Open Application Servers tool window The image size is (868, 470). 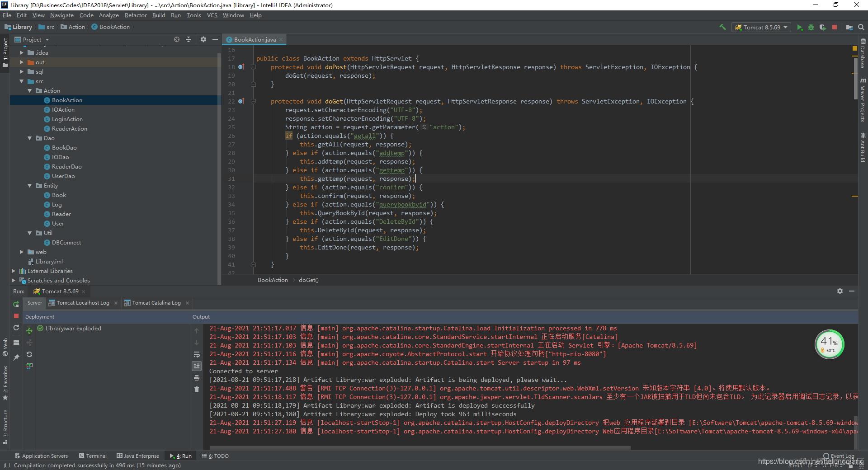[x=41, y=456]
